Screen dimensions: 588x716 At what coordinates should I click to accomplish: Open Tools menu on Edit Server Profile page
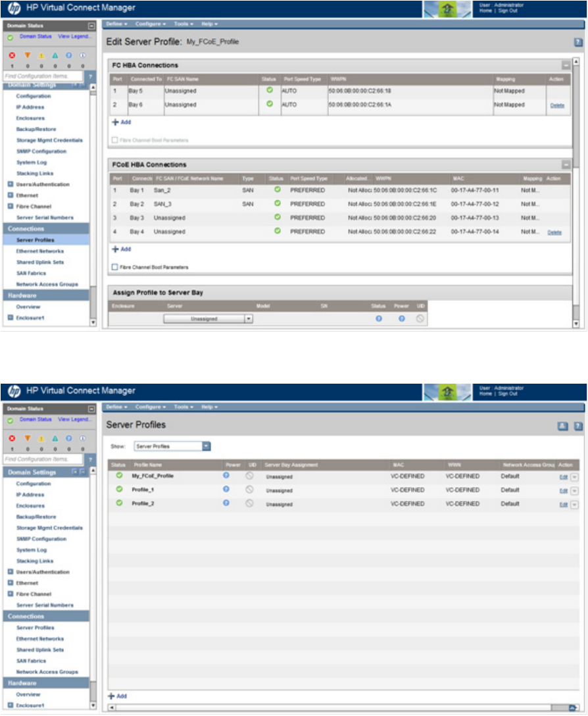point(184,24)
